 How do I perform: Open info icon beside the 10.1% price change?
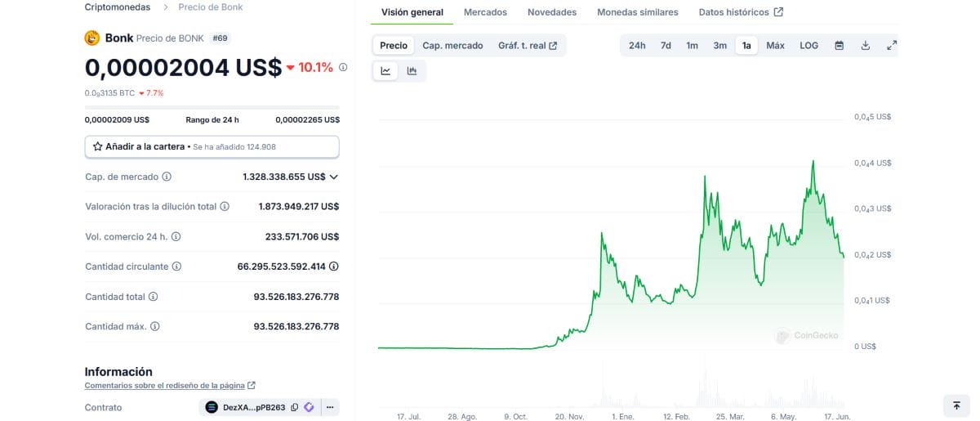point(343,67)
